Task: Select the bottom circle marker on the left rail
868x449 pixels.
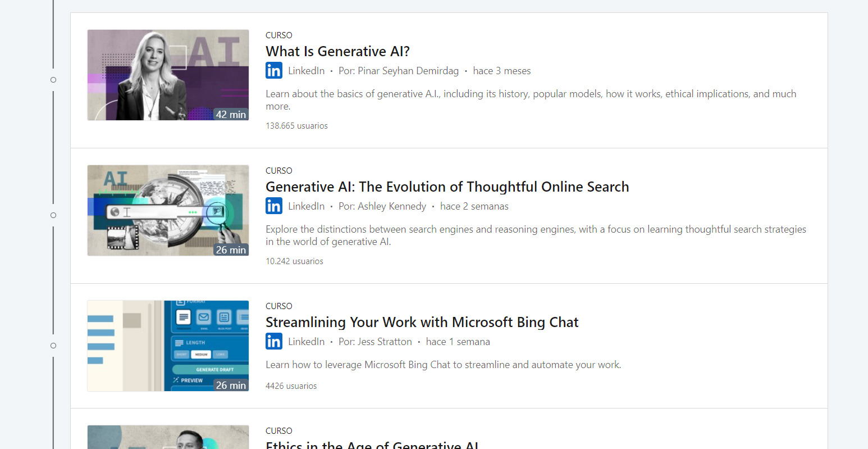Action: click(53, 346)
